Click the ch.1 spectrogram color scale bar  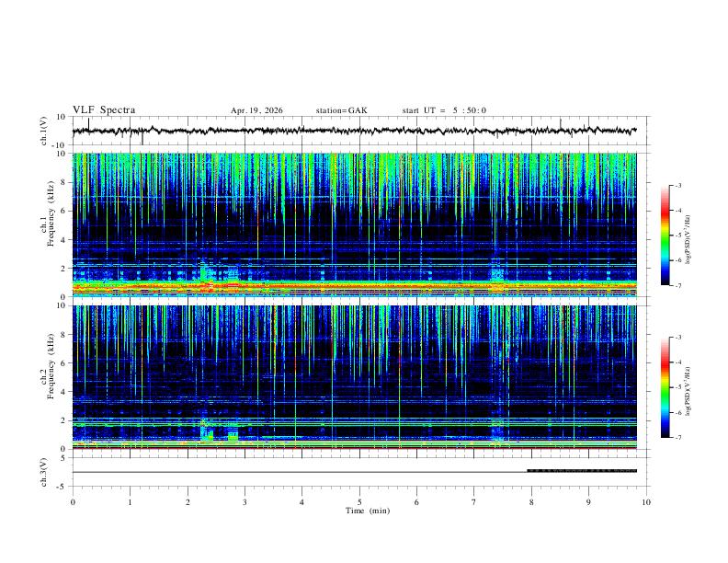pos(665,236)
